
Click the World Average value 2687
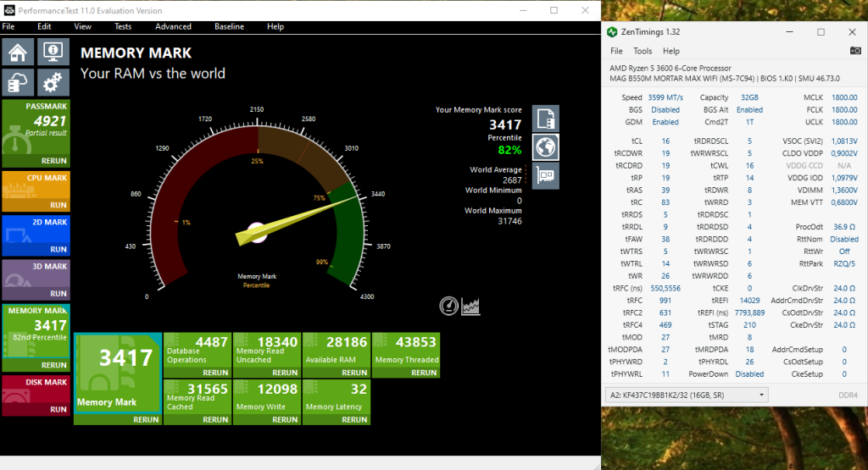[512, 180]
